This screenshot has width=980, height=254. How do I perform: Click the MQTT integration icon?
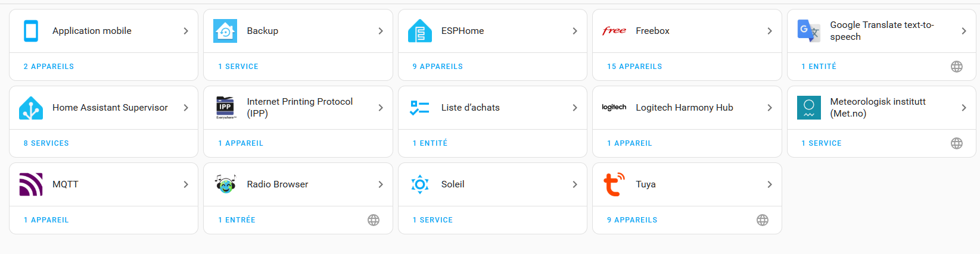pyautogui.click(x=31, y=184)
